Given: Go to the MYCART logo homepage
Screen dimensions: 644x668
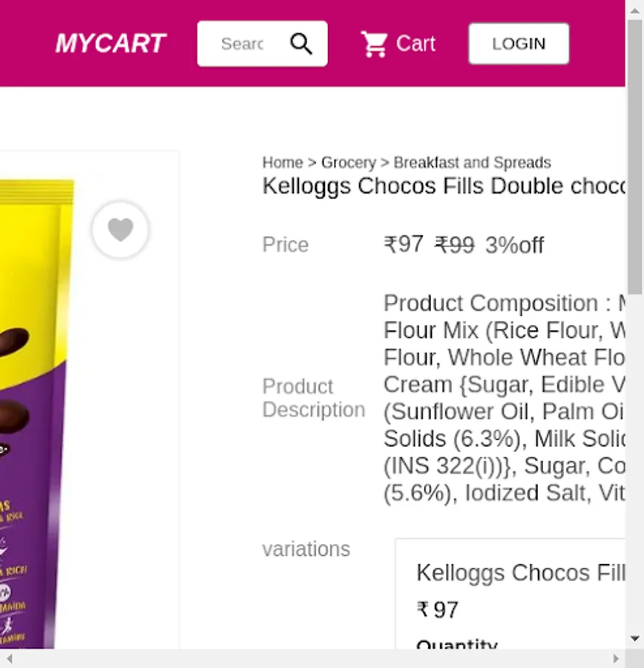Looking at the screenshot, I should (x=111, y=44).
